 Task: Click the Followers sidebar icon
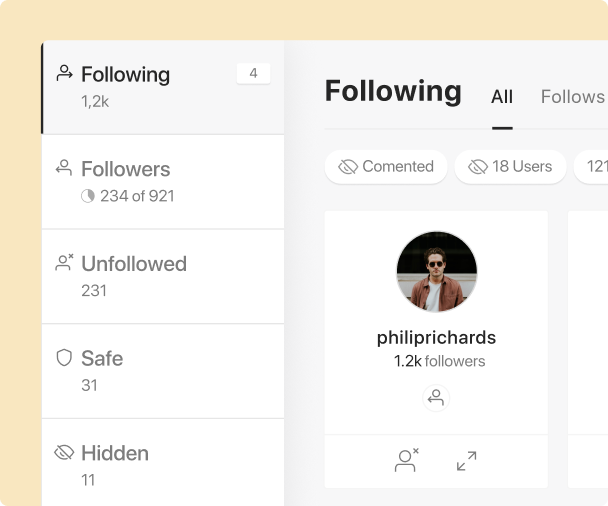[64, 168]
